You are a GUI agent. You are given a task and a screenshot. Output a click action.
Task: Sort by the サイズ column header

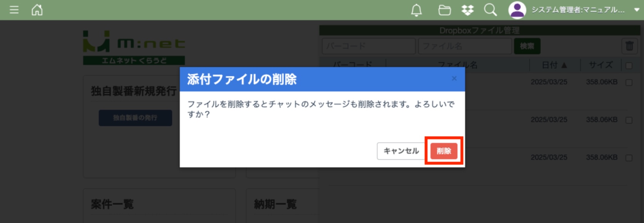click(x=600, y=65)
